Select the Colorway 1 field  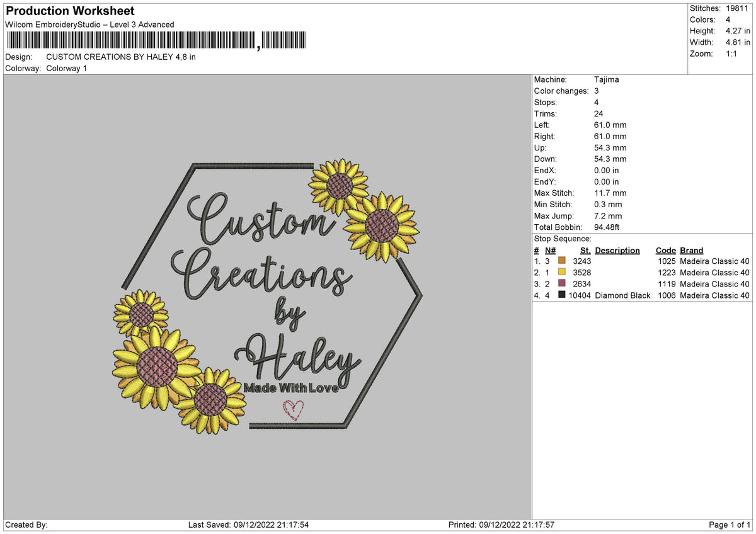(66, 69)
